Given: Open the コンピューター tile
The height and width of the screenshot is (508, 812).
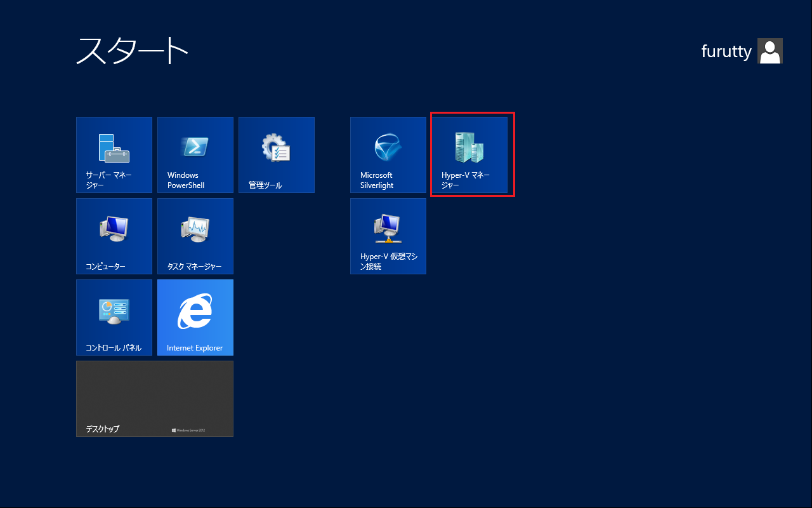Looking at the screenshot, I should (x=114, y=236).
